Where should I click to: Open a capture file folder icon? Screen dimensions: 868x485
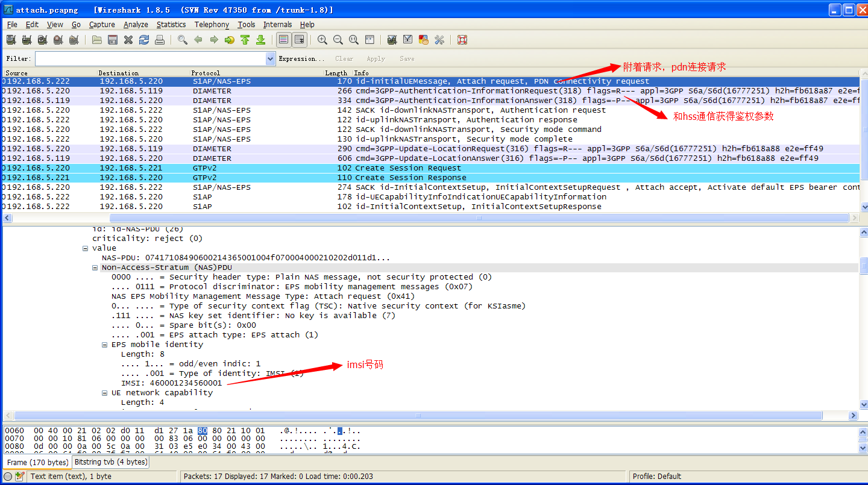point(97,40)
